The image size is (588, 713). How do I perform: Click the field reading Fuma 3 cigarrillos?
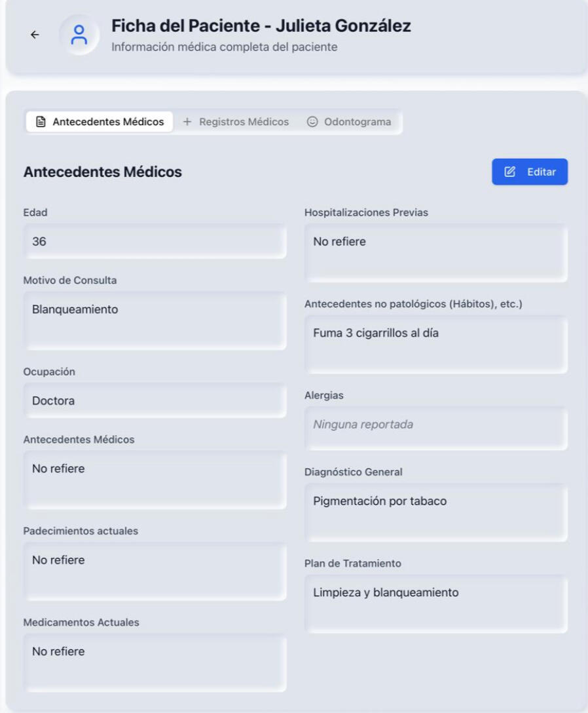436,344
